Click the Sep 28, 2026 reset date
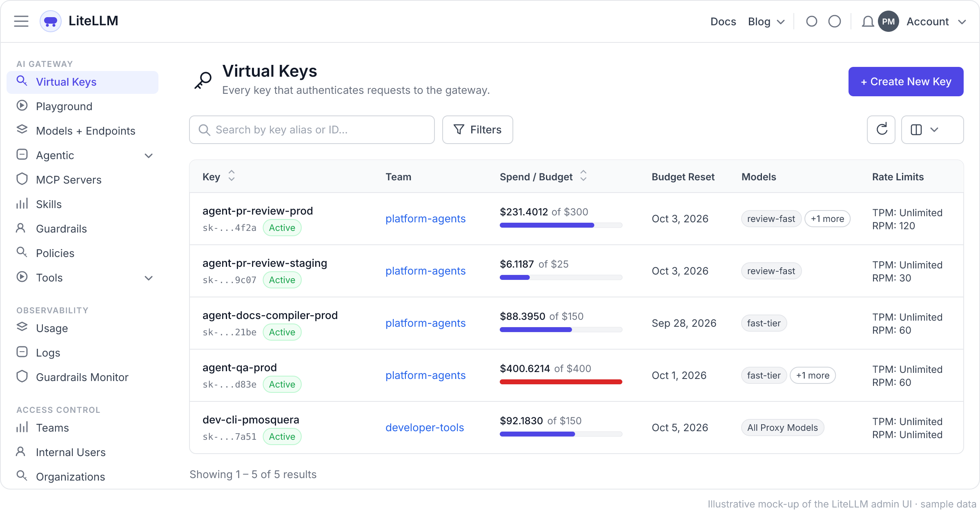980x514 pixels. coord(684,323)
